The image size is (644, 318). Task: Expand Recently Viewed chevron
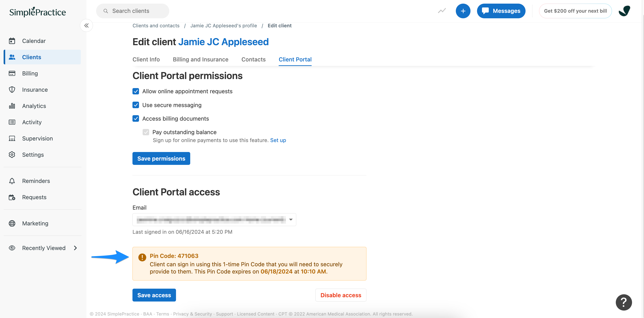[x=75, y=248]
